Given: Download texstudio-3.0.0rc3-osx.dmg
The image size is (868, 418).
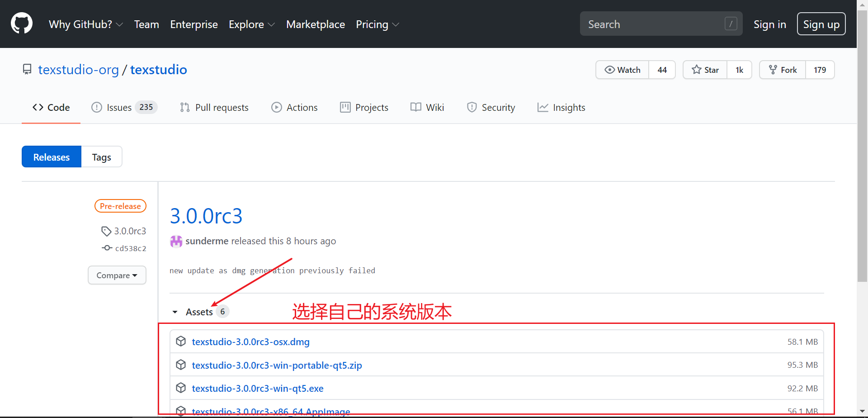Looking at the screenshot, I should click(251, 342).
